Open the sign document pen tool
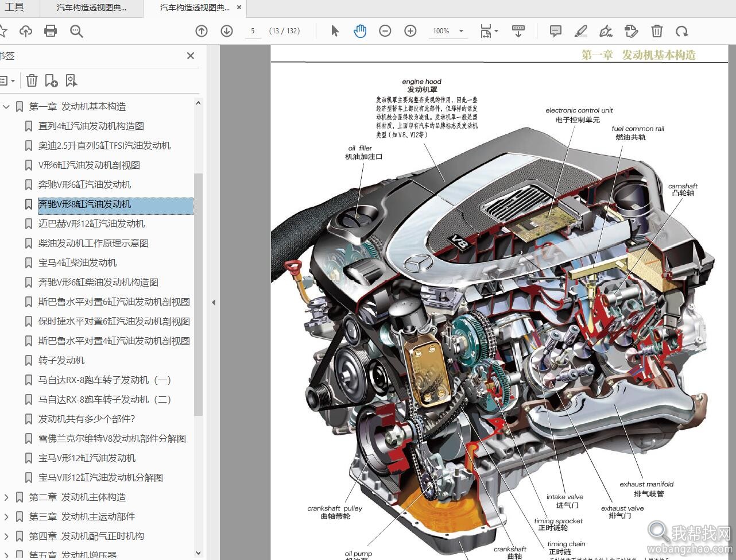 [x=606, y=31]
